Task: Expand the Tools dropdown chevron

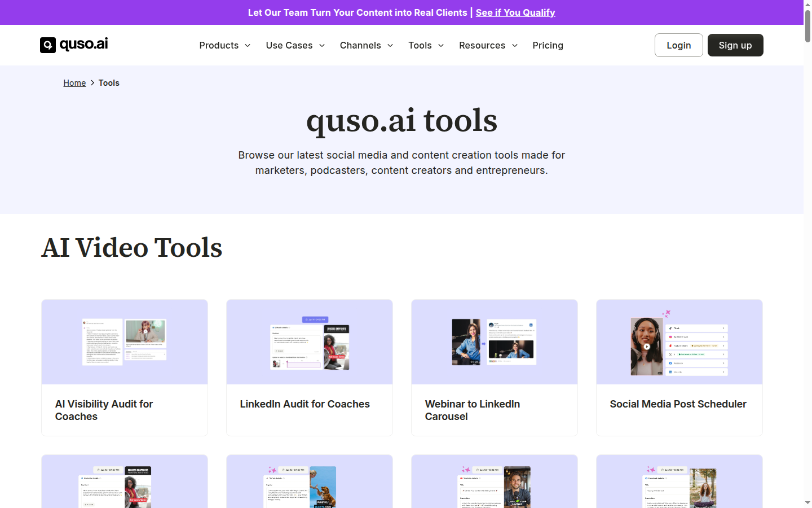Action: 441,46
